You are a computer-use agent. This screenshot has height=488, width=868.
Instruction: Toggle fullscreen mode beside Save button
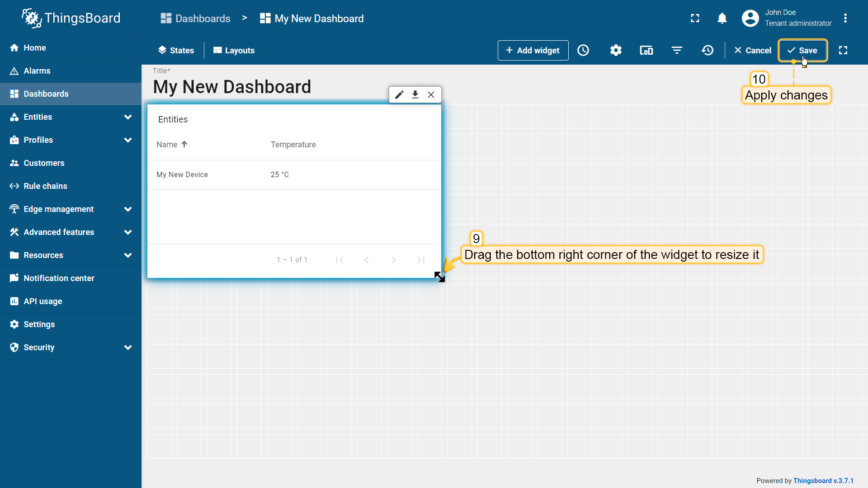pos(843,50)
